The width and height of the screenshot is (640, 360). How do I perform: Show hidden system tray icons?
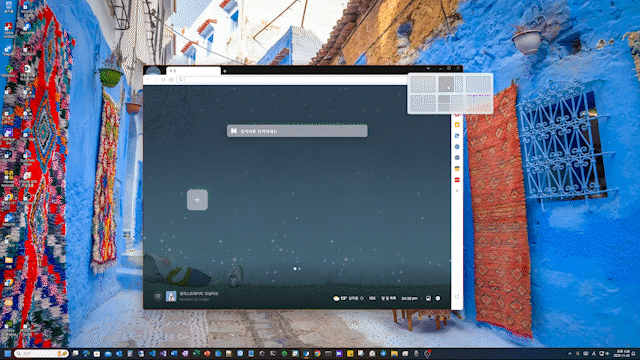point(569,353)
